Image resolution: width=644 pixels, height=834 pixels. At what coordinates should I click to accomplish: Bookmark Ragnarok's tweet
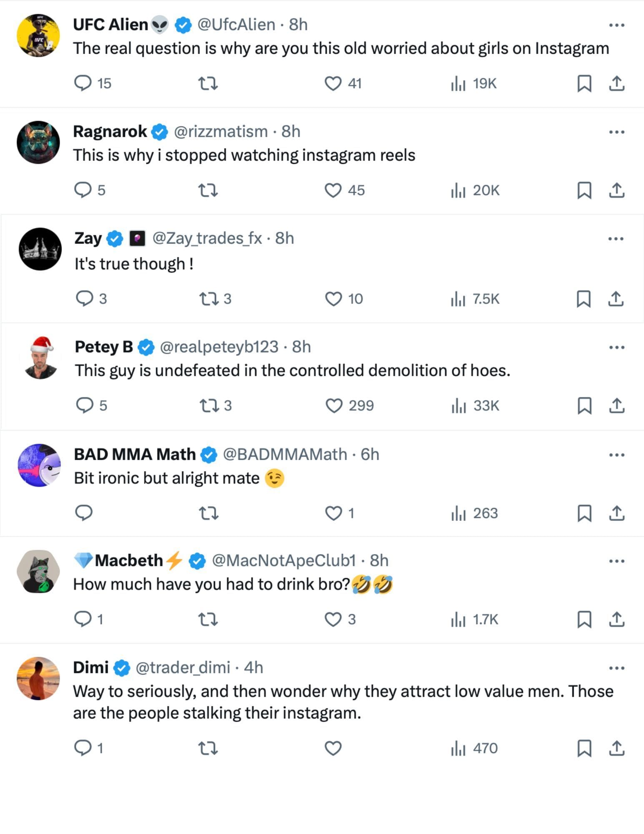point(584,191)
